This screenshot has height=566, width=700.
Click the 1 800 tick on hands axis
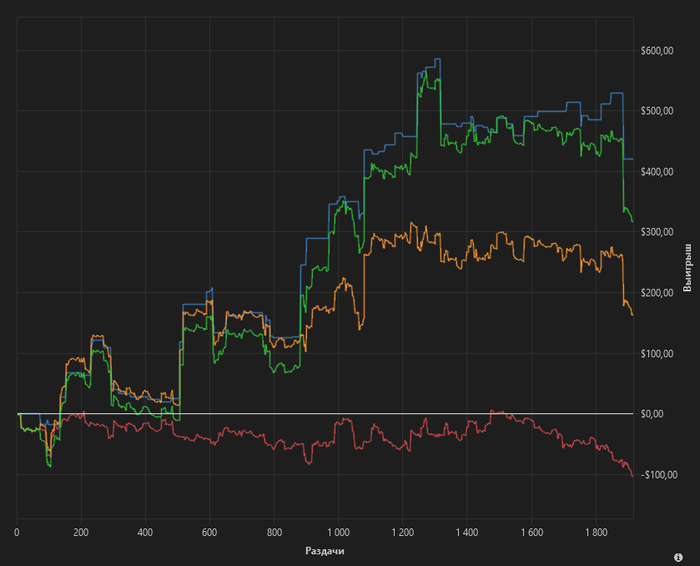[596, 532]
